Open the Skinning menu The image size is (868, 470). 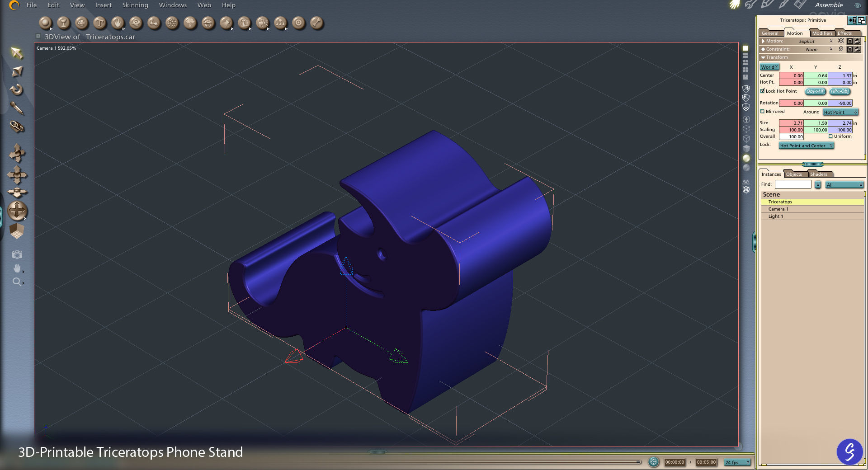tap(135, 5)
